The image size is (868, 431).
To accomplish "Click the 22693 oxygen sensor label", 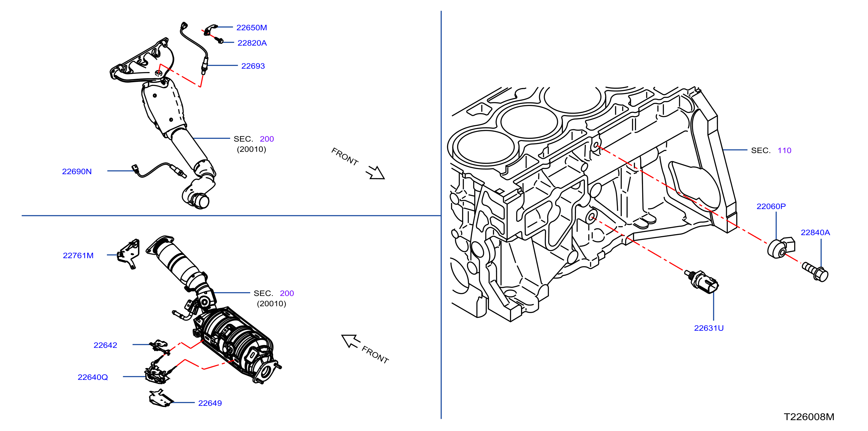I will (253, 66).
